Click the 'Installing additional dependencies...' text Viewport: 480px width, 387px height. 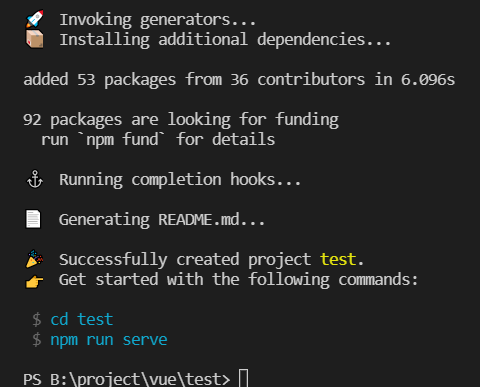(x=225, y=40)
